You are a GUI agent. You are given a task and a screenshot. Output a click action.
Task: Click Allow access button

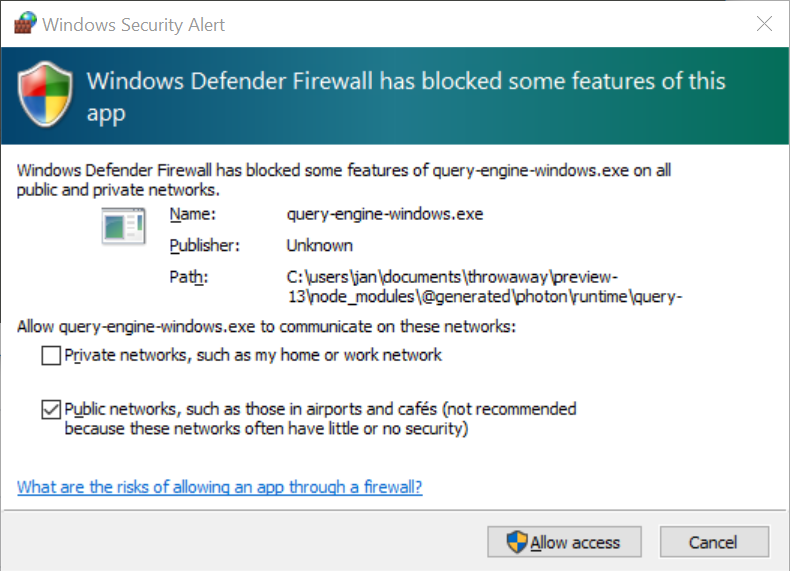coord(564,542)
